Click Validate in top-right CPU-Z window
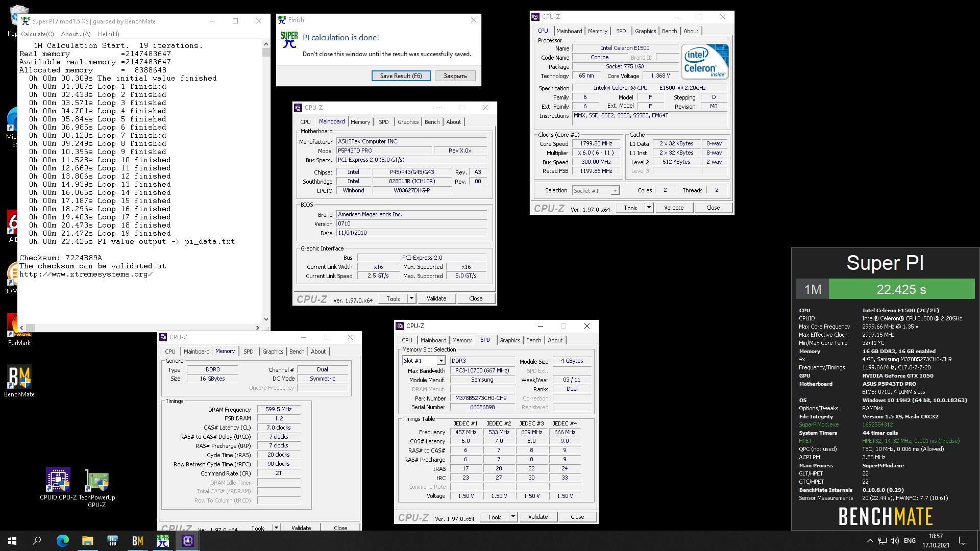Viewport: 980px width, 551px height. click(673, 208)
